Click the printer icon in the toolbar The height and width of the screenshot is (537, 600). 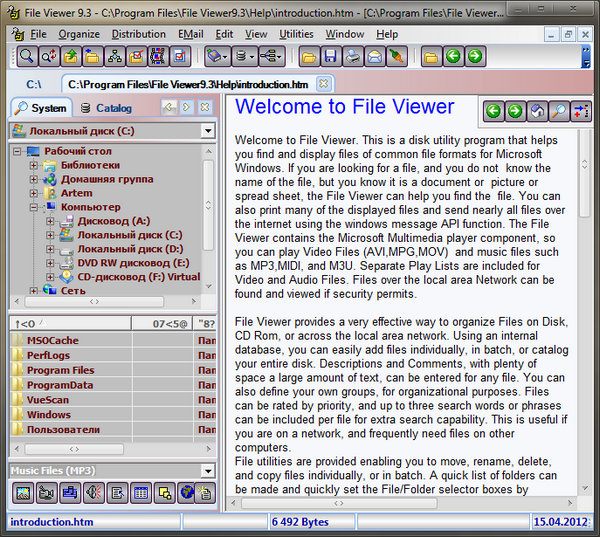click(x=352, y=56)
